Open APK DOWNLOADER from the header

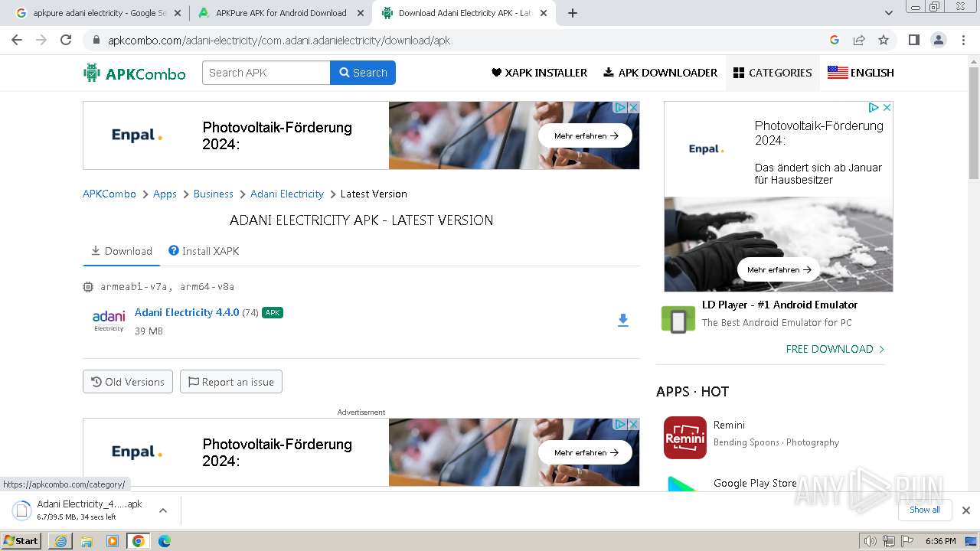point(660,73)
